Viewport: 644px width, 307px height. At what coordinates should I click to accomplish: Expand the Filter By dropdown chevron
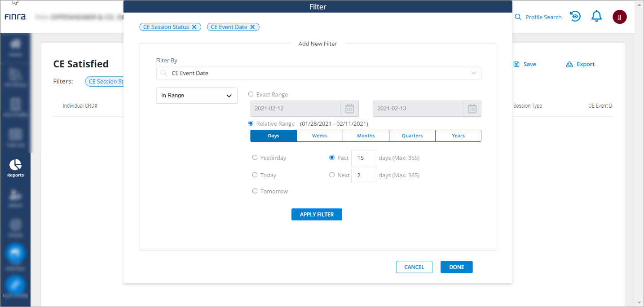tap(474, 73)
